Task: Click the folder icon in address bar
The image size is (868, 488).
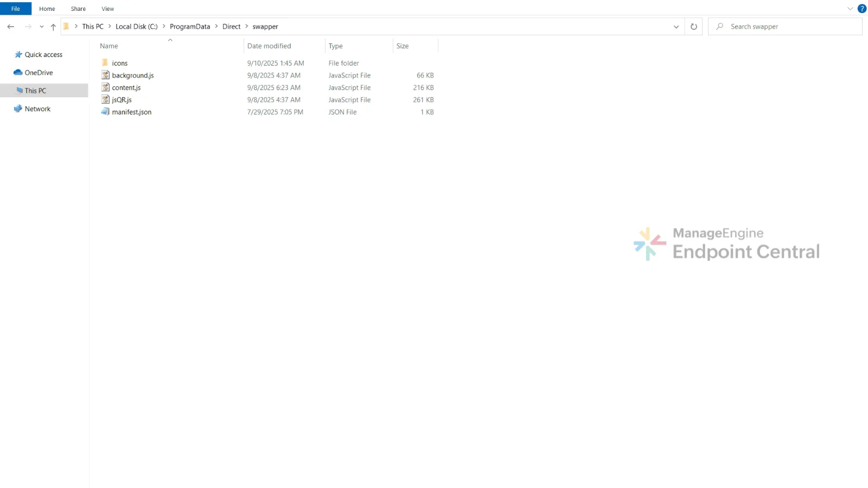Action: [x=66, y=27]
